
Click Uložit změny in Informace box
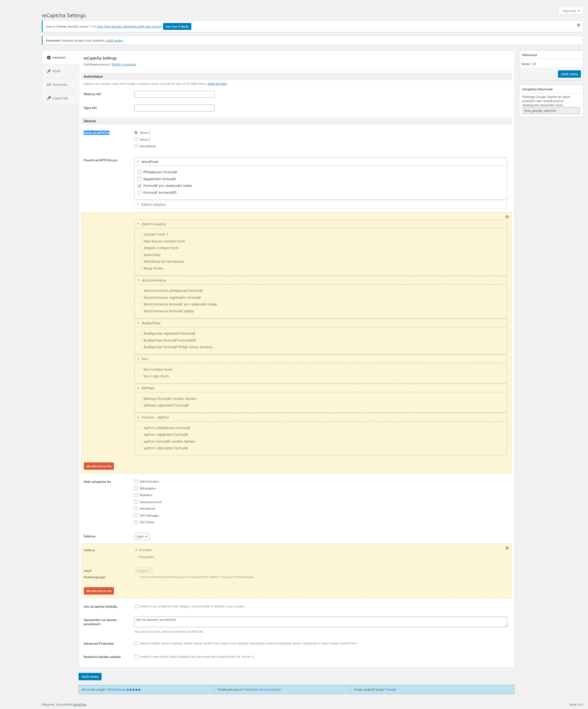[x=569, y=74]
